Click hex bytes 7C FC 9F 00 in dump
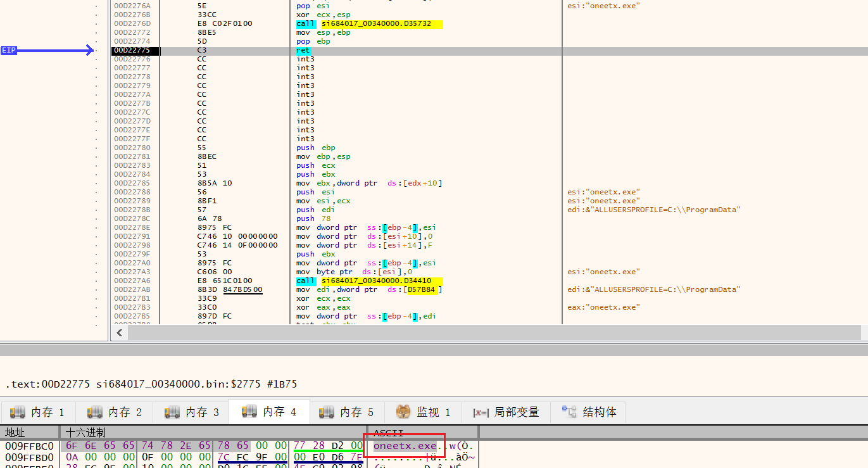 [x=252, y=457]
